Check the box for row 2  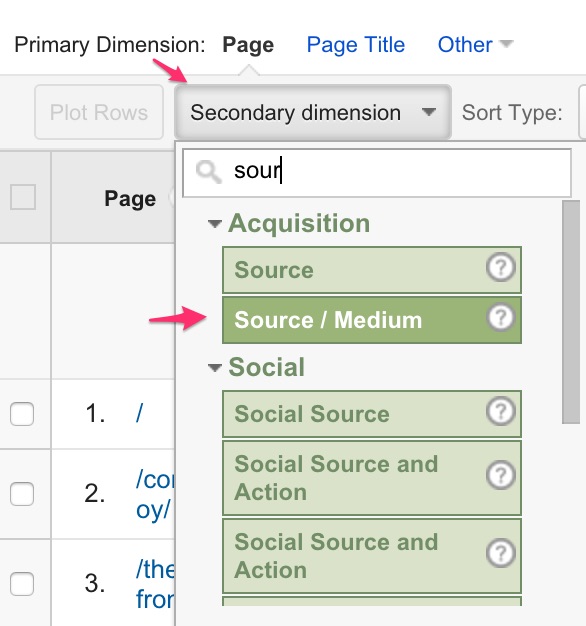coord(22,494)
